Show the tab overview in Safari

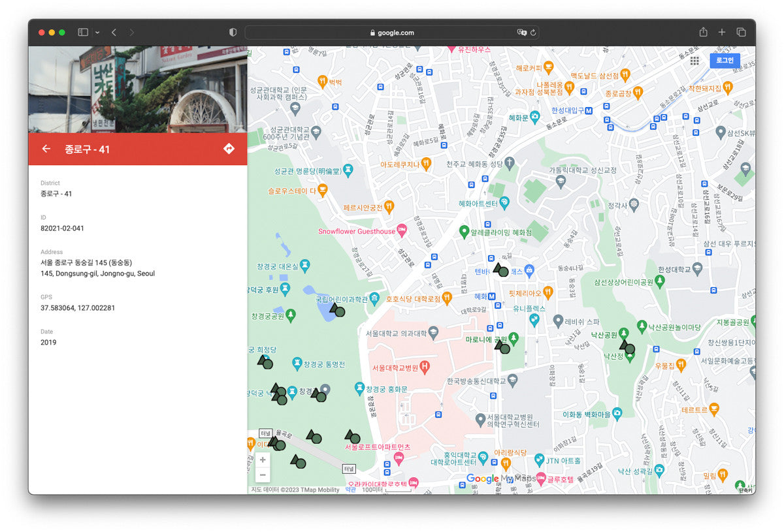click(x=741, y=32)
